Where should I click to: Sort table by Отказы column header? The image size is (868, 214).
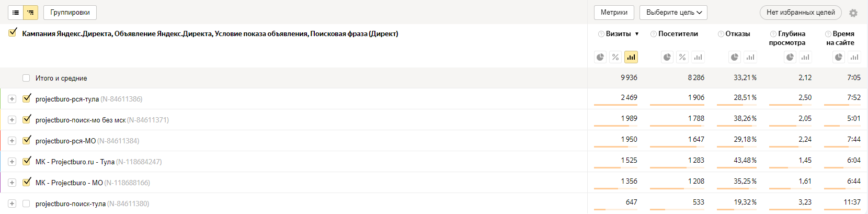(x=737, y=34)
